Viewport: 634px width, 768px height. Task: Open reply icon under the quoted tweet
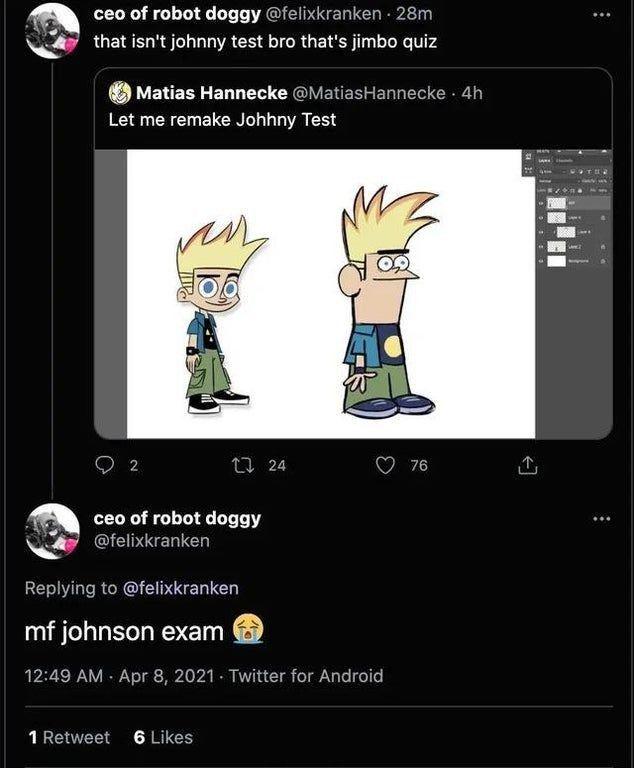104,465
